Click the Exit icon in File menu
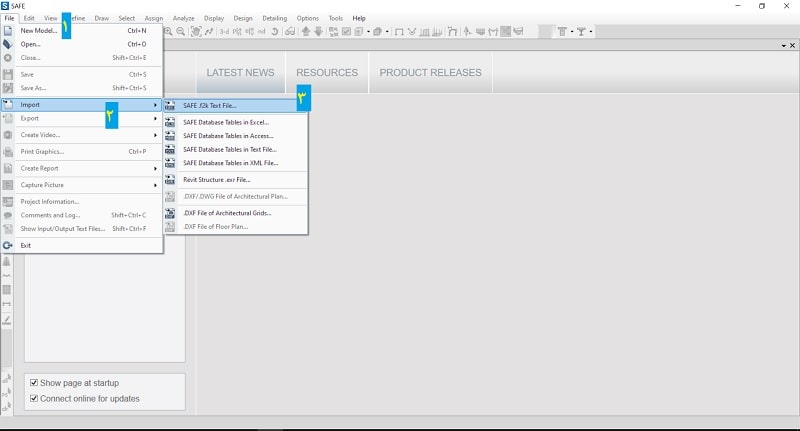Viewport: 800px width, 431px height. (x=8, y=245)
